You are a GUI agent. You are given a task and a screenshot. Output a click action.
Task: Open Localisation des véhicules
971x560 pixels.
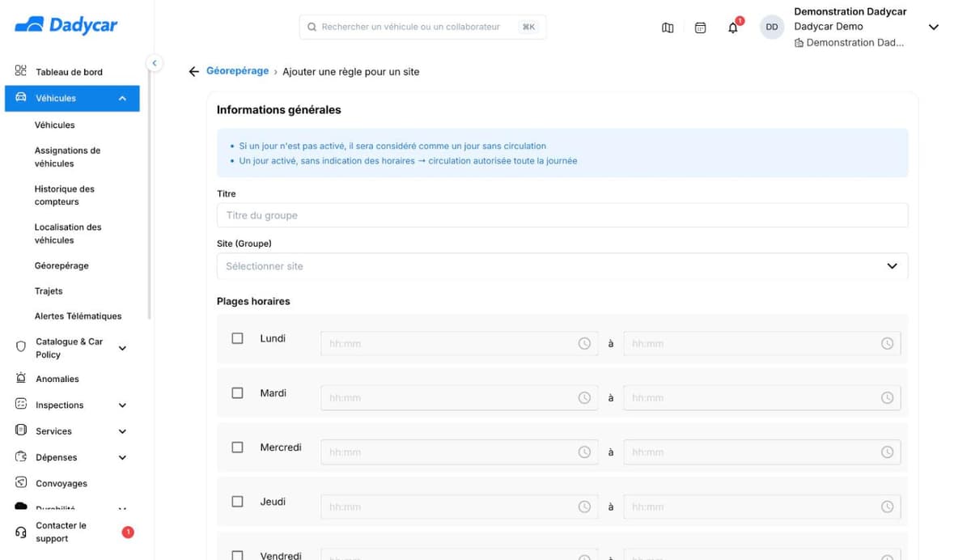tap(68, 234)
